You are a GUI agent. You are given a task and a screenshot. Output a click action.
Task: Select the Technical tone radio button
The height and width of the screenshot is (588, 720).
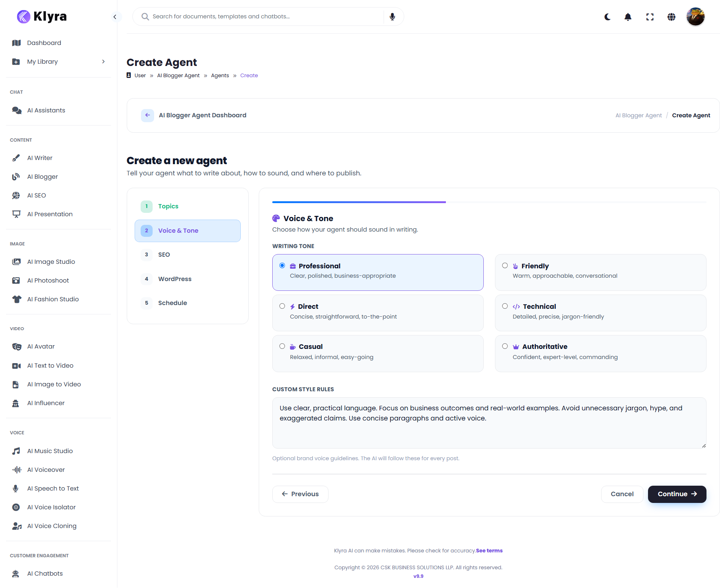(x=505, y=306)
